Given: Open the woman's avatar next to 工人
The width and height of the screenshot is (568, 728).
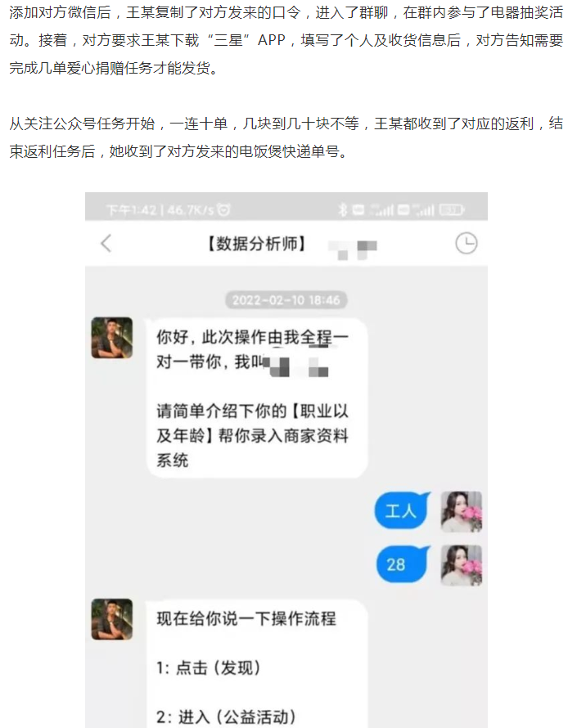Looking at the screenshot, I should pyautogui.click(x=461, y=511).
